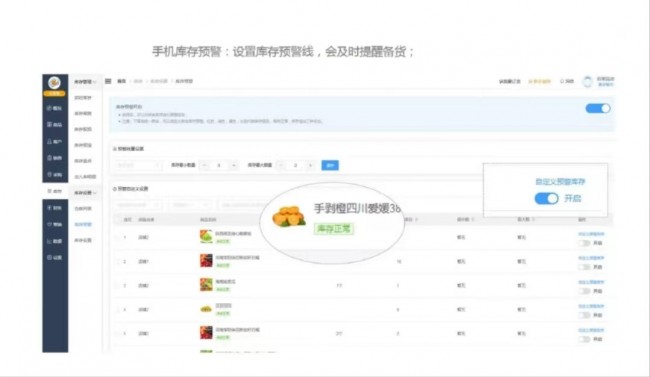
Task: Select the last submenu item below 库存预警
Action: [x=83, y=240]
